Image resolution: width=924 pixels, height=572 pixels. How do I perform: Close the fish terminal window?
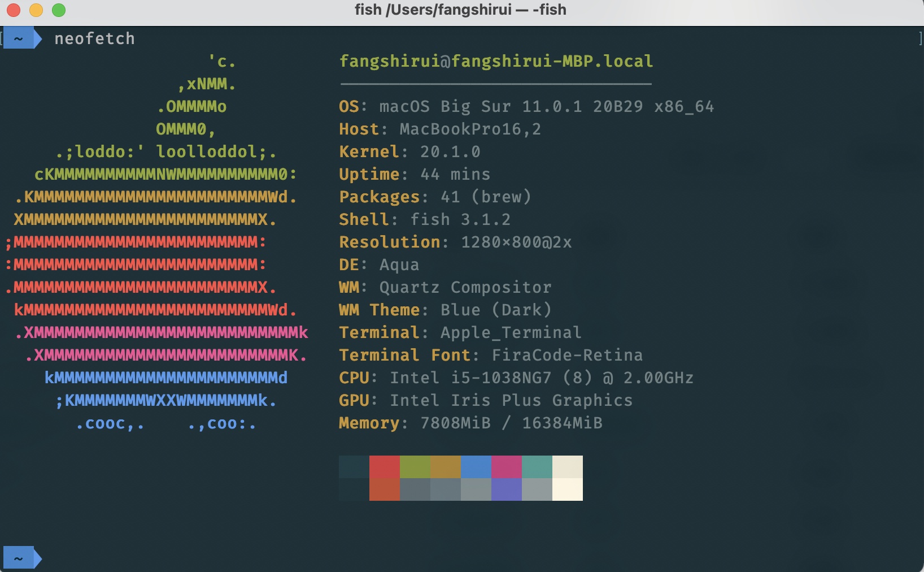(14, 10)
